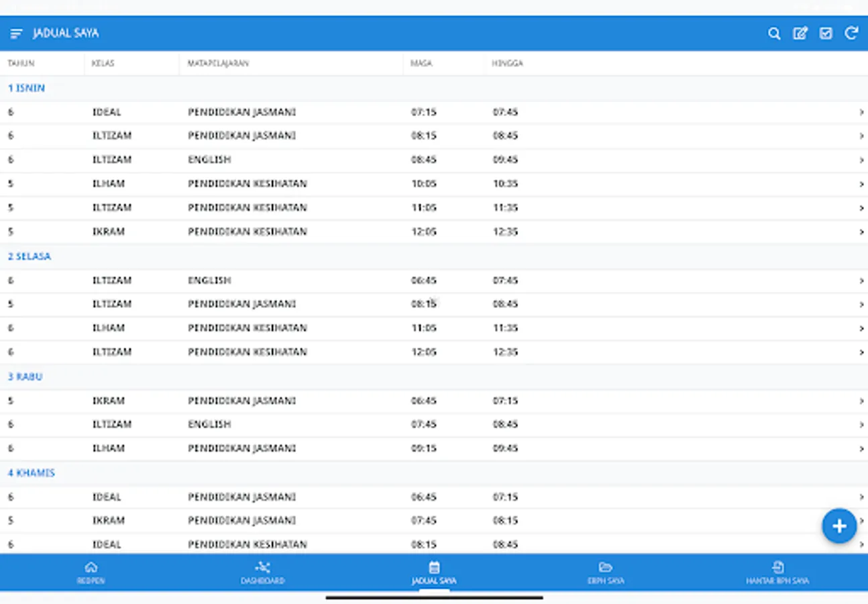Open search in Jadual Saya toolbar
Image resolution: width=868 pixels, height=604 pixels.
775,33
